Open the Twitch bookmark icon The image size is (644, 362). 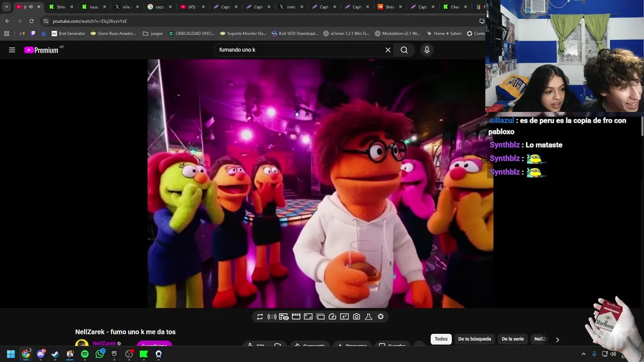[x=33, y=34]
